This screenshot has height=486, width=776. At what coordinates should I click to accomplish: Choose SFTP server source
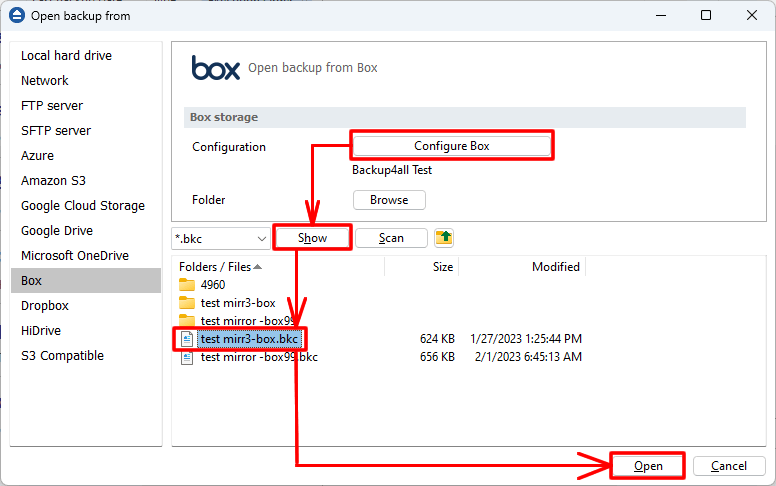86,131
